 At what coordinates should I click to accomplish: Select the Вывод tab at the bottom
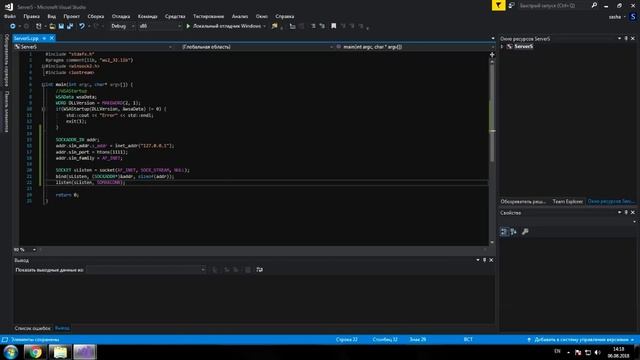coord(62,328)
